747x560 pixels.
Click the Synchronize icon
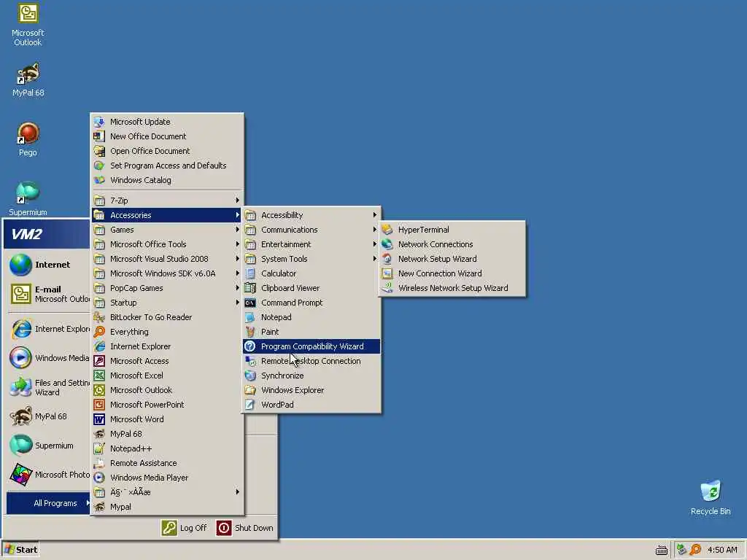[250, 376]
